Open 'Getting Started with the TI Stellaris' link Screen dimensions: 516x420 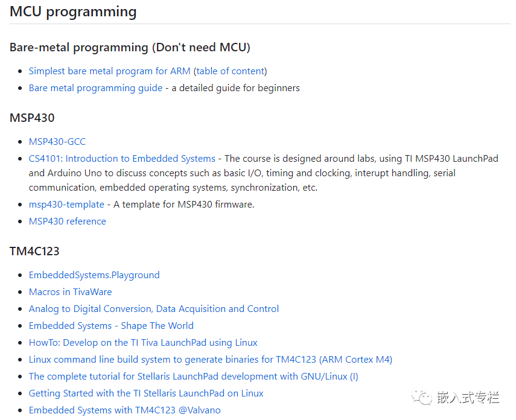[x=146, y=393]
